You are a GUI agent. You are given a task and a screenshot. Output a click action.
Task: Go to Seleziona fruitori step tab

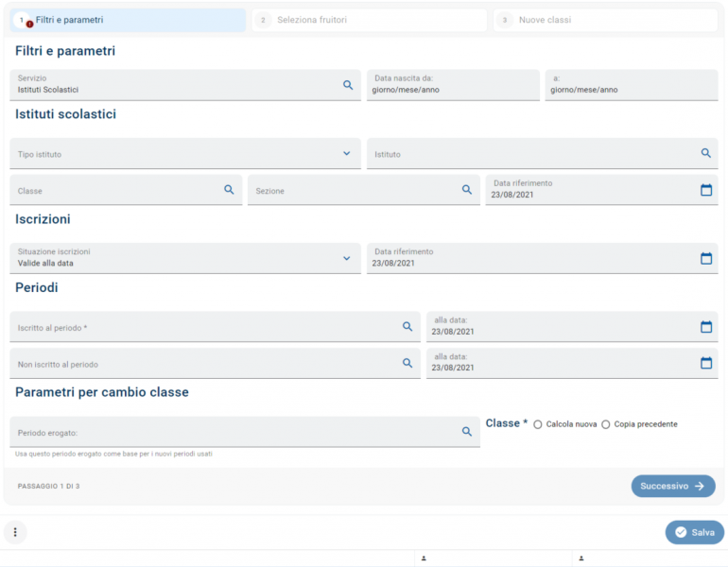click(x=369, y=20)
